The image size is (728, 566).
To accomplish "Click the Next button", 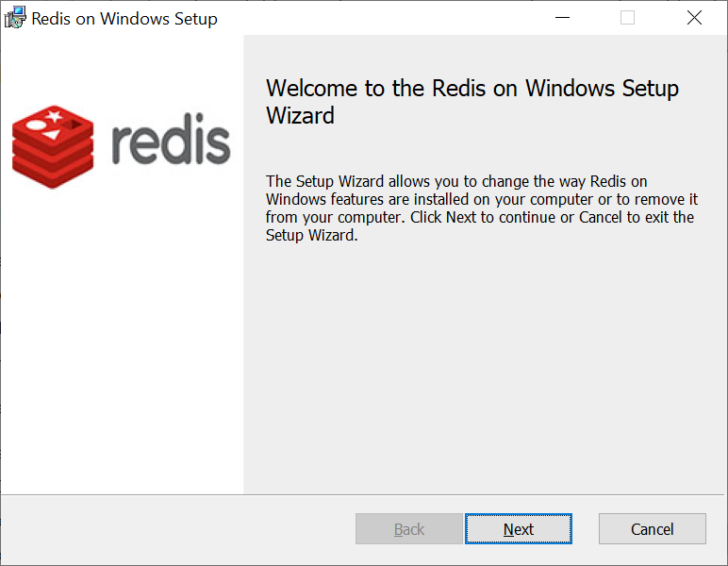I will point(518,528).
